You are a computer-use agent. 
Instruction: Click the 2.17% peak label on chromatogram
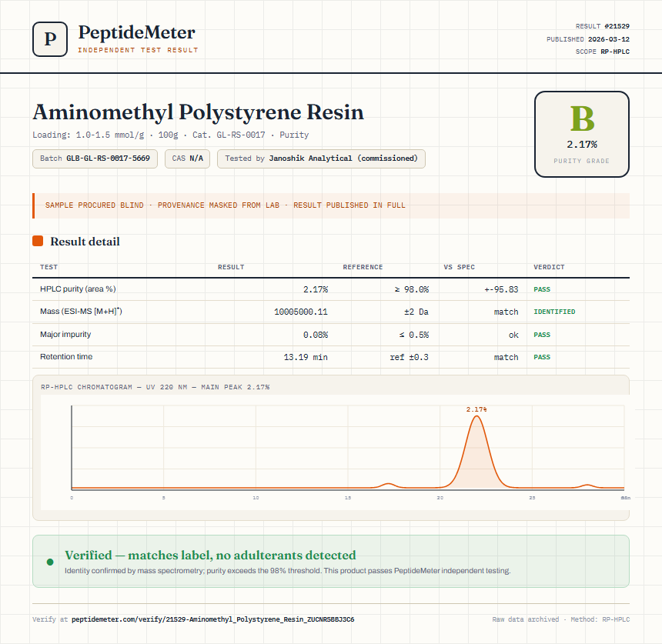(476, 409)
